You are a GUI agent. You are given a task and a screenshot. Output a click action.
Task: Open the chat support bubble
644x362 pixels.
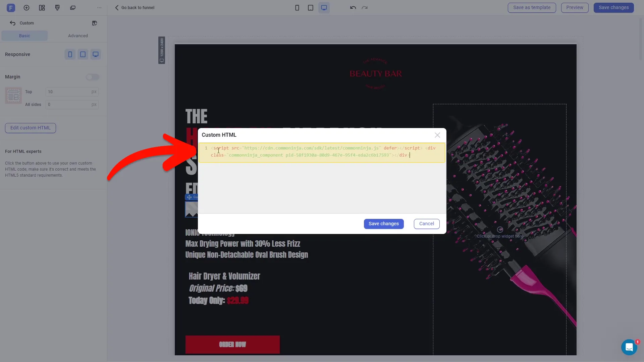pos(629,347)
